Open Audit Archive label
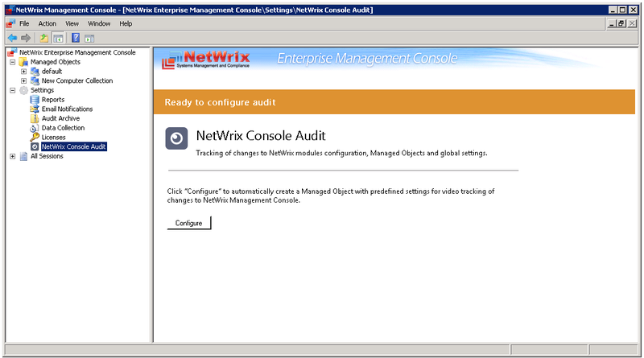 point(61,118)
